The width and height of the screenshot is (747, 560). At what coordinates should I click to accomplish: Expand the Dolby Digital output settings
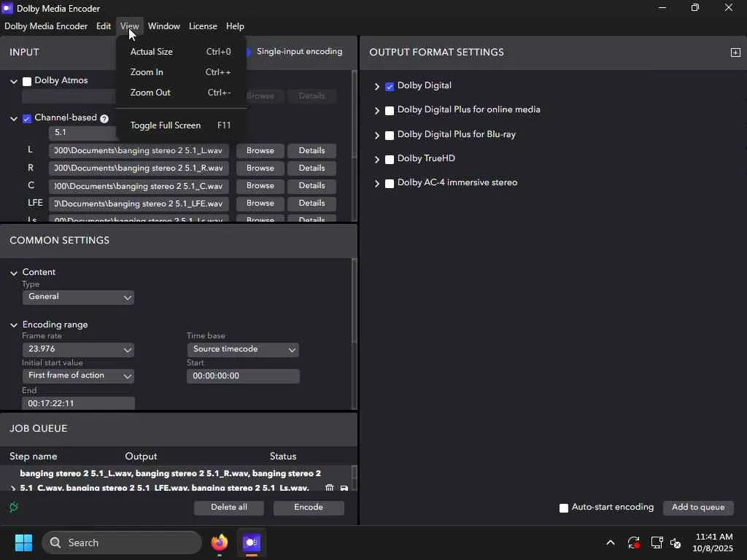377,86
